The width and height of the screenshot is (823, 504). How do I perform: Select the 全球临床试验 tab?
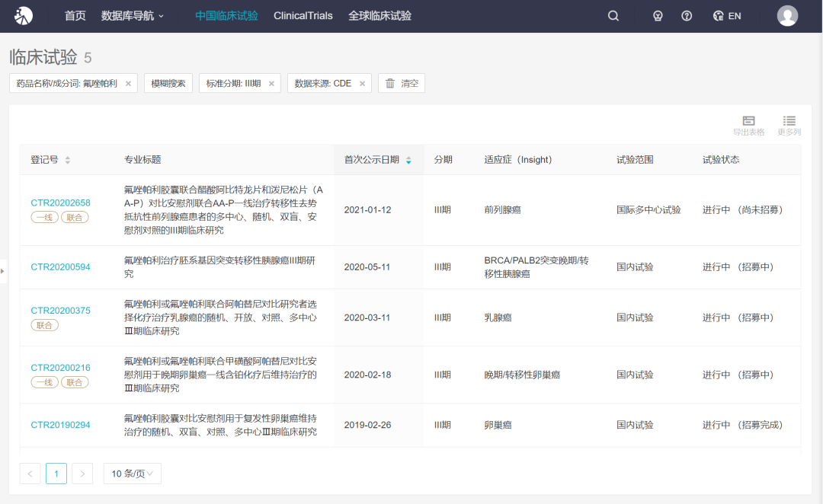coord(379,16)
